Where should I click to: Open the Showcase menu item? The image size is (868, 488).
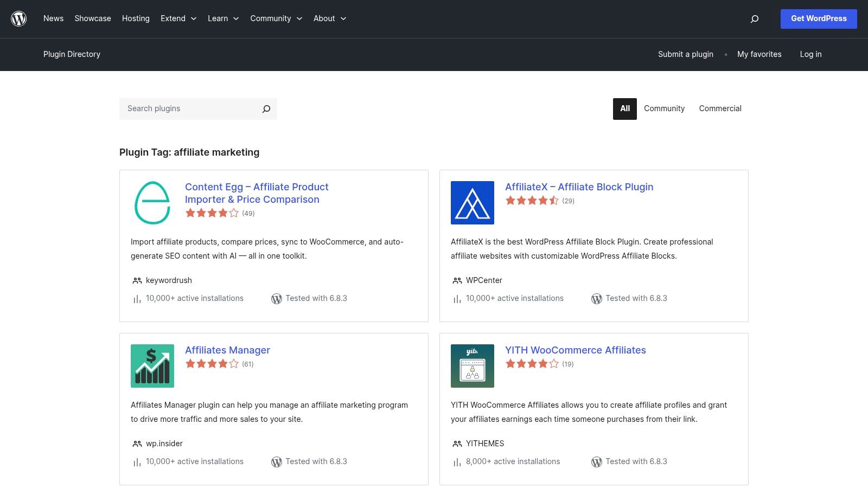point(93,18)
